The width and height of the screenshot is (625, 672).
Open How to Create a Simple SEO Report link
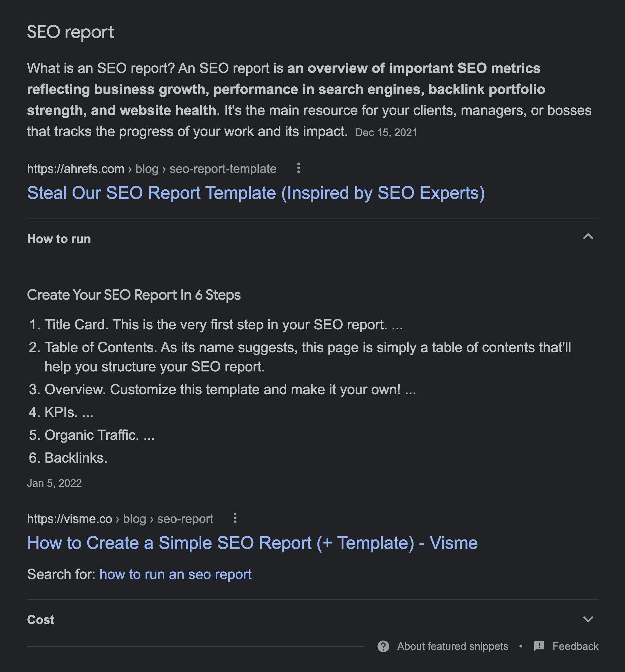pos(252,543)
